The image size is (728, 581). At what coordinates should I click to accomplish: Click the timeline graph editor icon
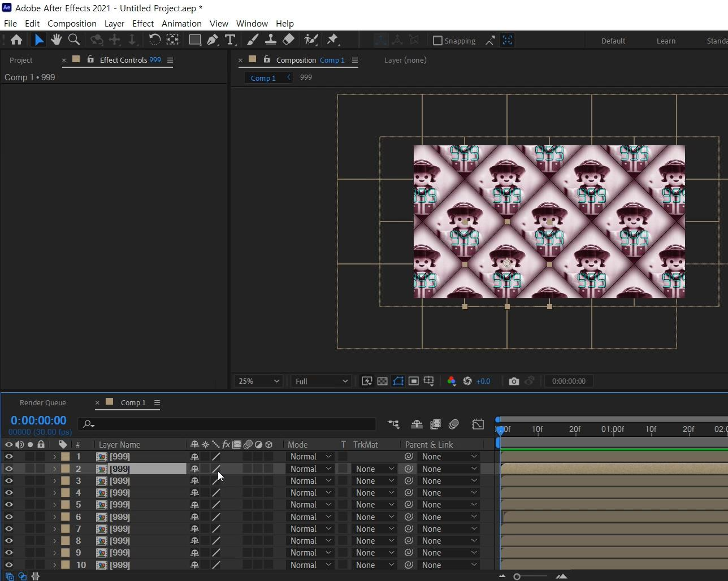click(x=478, y=424)
